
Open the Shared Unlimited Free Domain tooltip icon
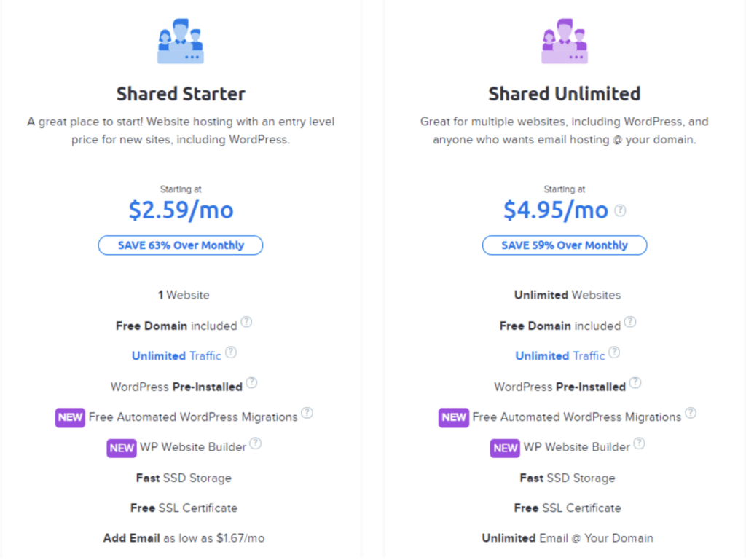tap(630, 321)
